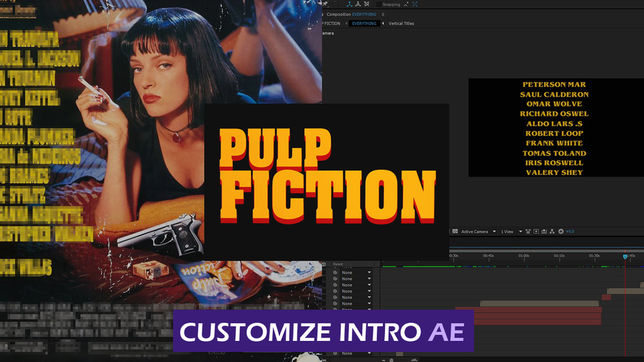Click OMAR WOLVE title in viewer
The width and height of the screenshot is (644, 362).
point(554,104)
